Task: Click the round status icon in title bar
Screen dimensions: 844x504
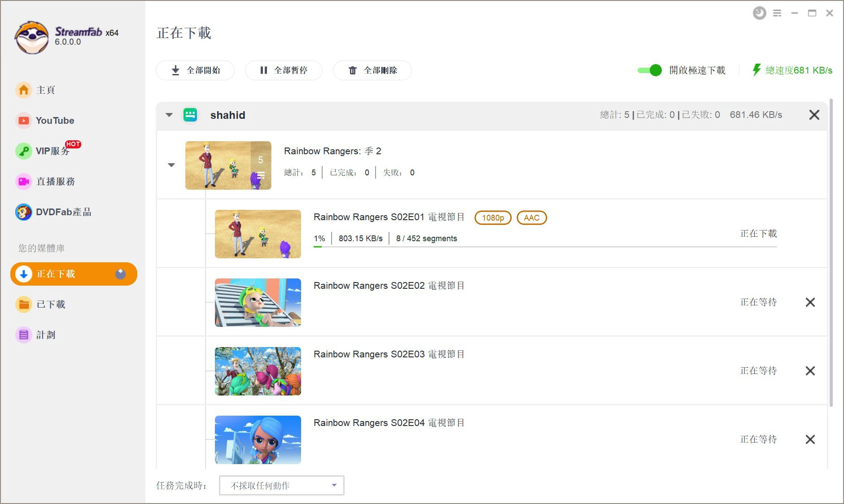Action: point(759,13)
